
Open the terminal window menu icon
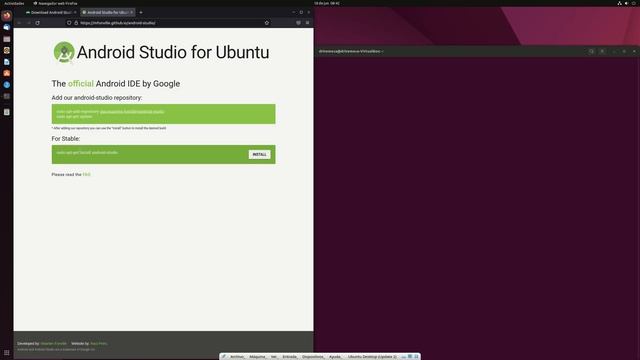coord(602,51)
